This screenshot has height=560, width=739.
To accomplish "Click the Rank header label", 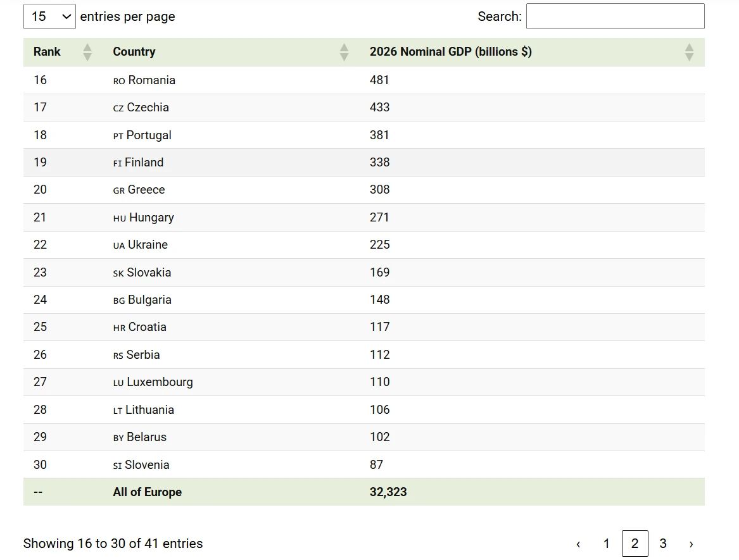I will pos(47,52).
